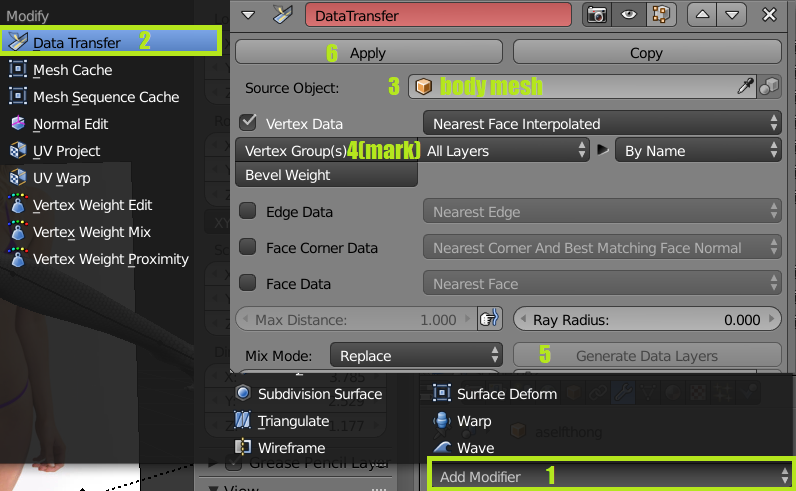Open the By Name destination dropdown

click(698, 151)
